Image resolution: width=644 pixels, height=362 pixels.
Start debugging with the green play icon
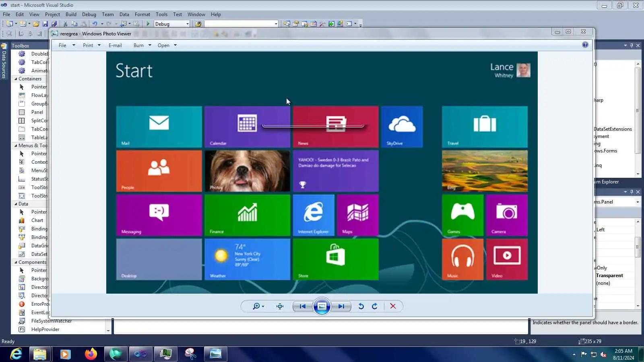point(148,24)
